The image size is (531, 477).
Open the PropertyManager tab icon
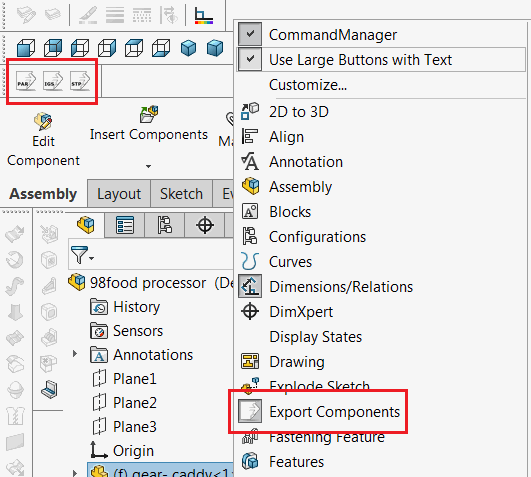[x=125, y=225]
